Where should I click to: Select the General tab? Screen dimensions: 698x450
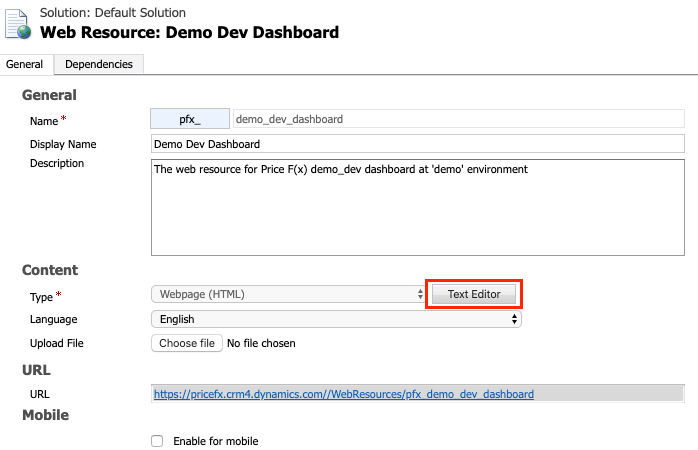(25, 64)
